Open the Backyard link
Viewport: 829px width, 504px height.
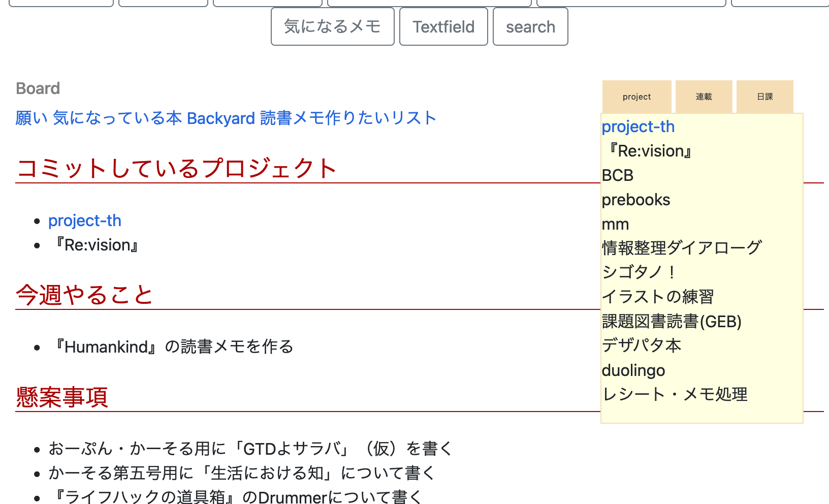(221, 118)
